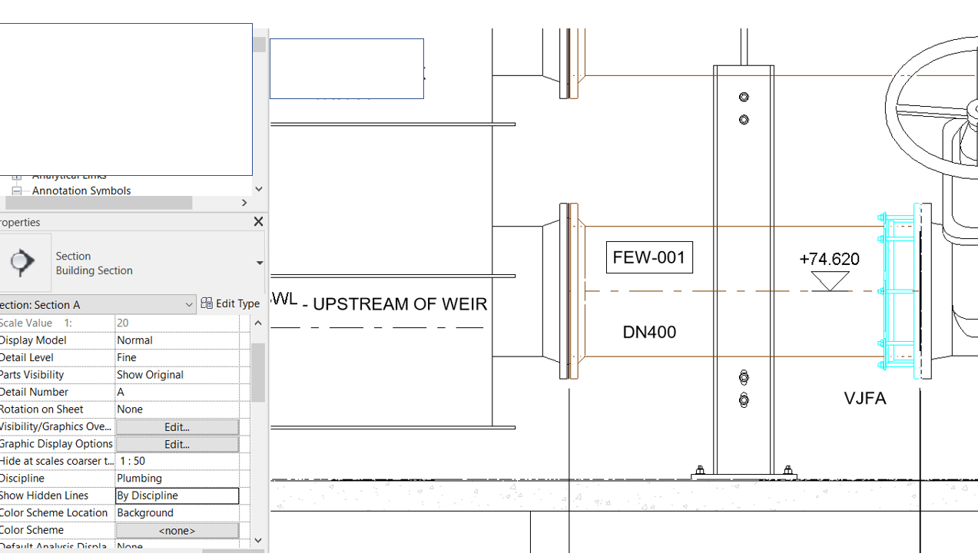Open the Section: Section A selector dropdown
Image resolution: width=978 pixels, height=560 pixels.
tap(189, 304)
